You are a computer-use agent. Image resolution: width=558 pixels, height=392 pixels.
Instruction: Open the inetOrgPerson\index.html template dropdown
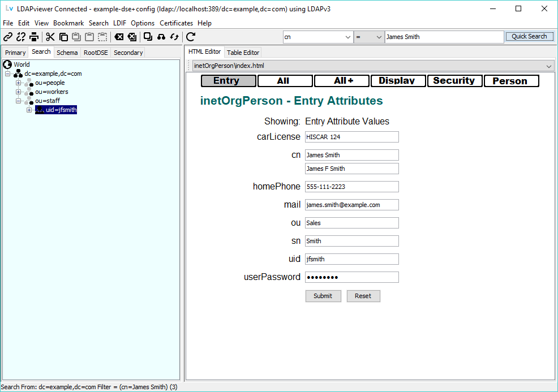tap(549, 66)
